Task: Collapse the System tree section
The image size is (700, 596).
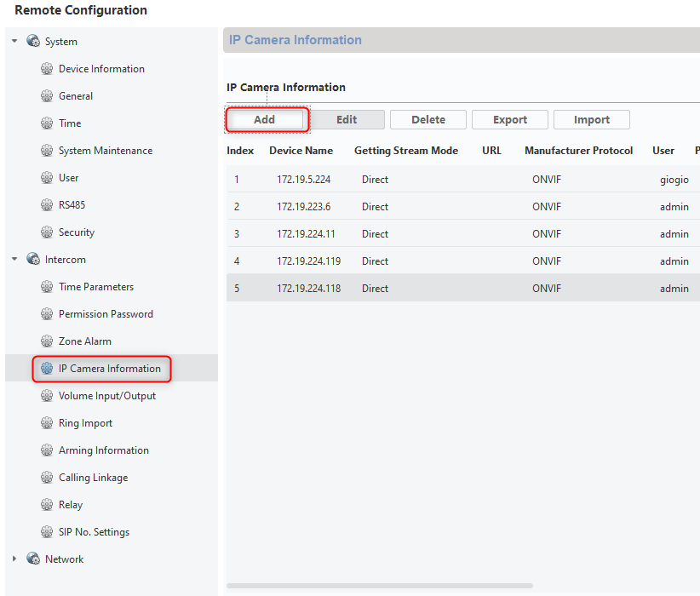Action: pyautogui.click(x=14, y=41)
